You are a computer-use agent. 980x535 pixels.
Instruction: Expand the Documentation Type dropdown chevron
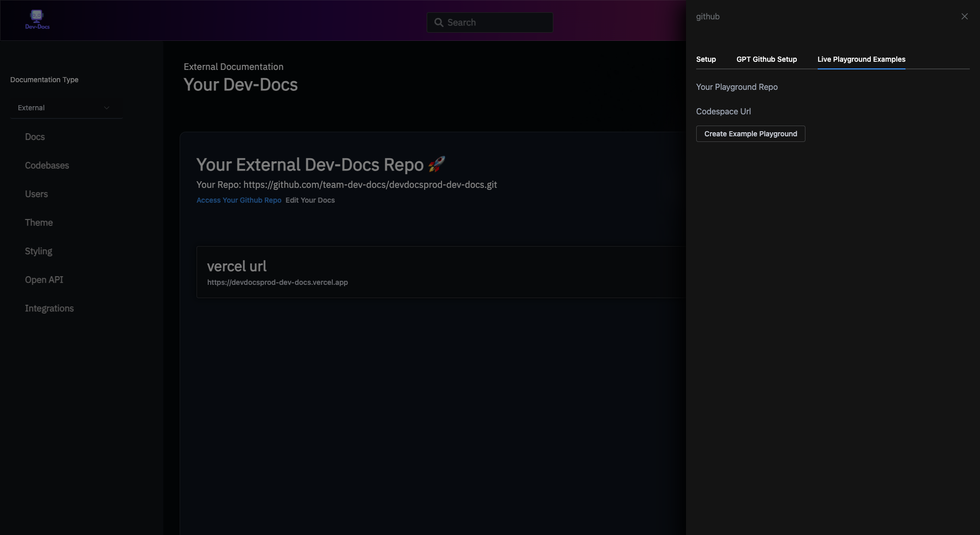107,108
